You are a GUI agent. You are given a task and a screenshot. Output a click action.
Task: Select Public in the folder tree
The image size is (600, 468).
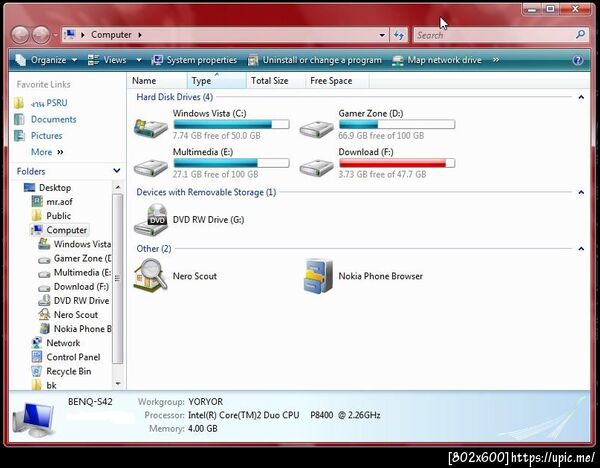[59, 216]
